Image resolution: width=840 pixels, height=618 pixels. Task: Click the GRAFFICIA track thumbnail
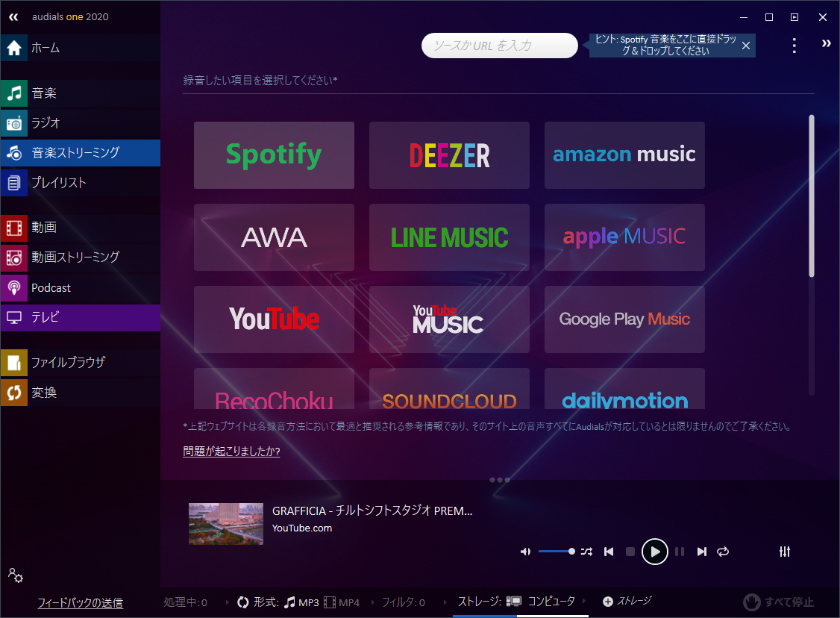(225, 524)
